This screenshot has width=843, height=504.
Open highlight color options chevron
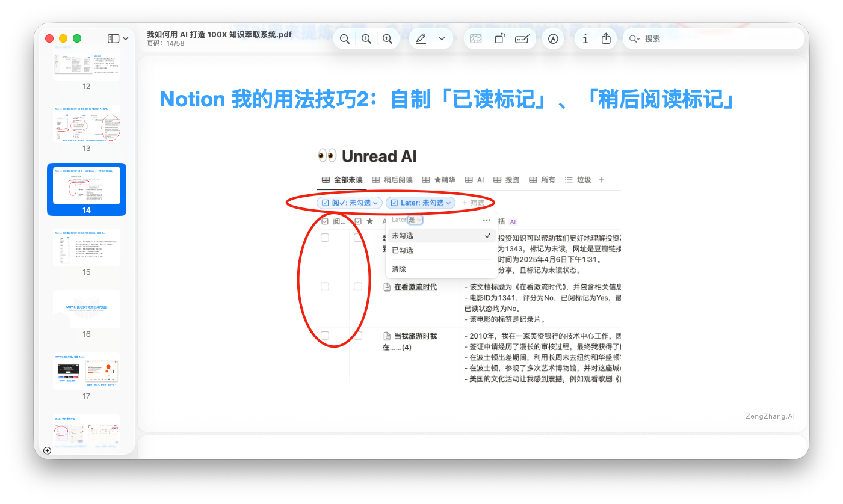(442, 38)
